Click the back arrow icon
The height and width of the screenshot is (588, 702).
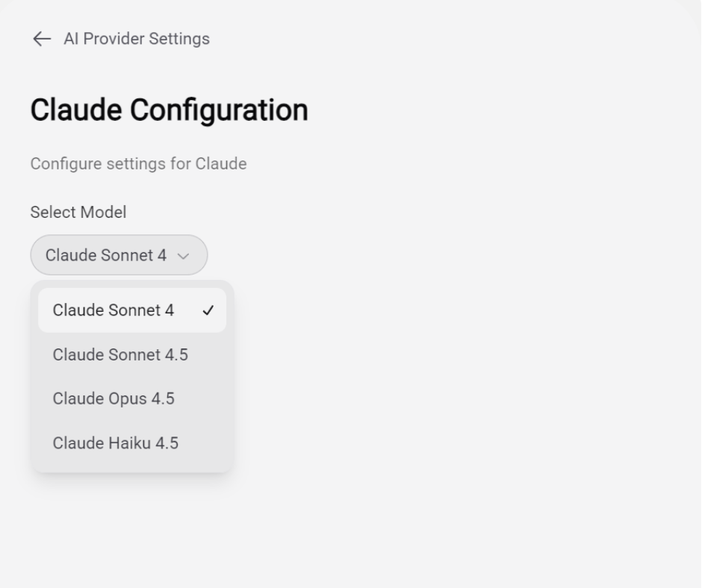[x=42, y=39]
